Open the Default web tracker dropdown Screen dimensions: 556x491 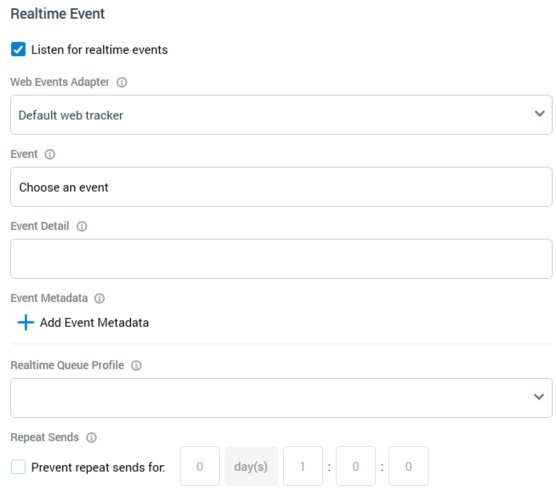(281, 115)
